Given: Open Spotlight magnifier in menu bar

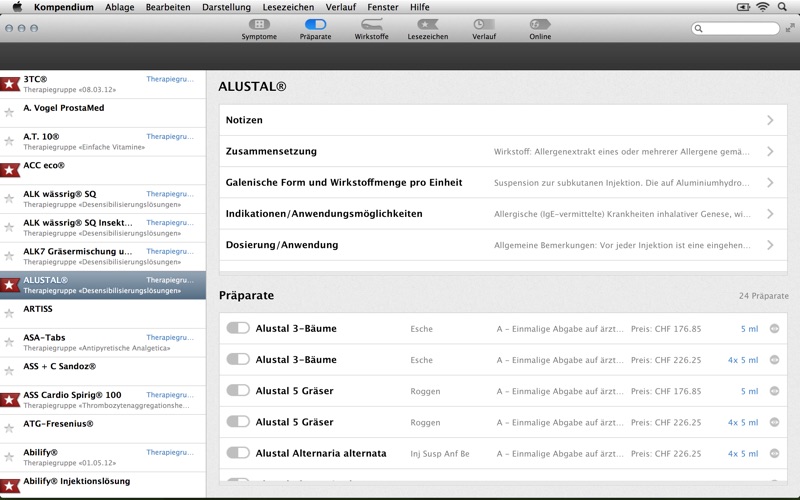Looking at the screenshot, I should (782, 7).
